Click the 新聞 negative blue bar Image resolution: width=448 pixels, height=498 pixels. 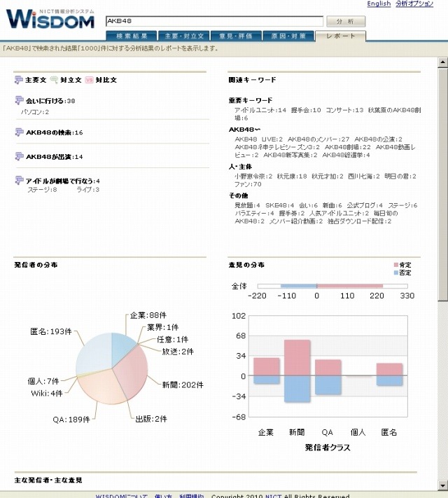tap(297, 389)
